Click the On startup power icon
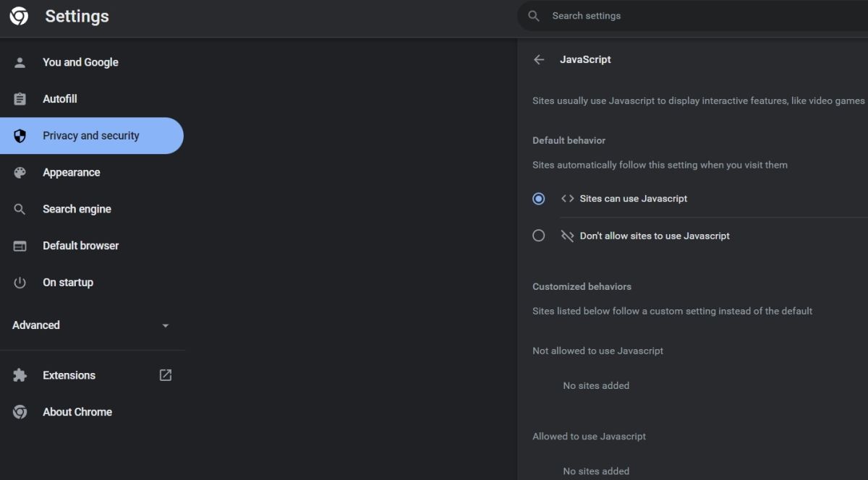Image resolution: width=868 pixels, height=480 pixels. [20, 283]
